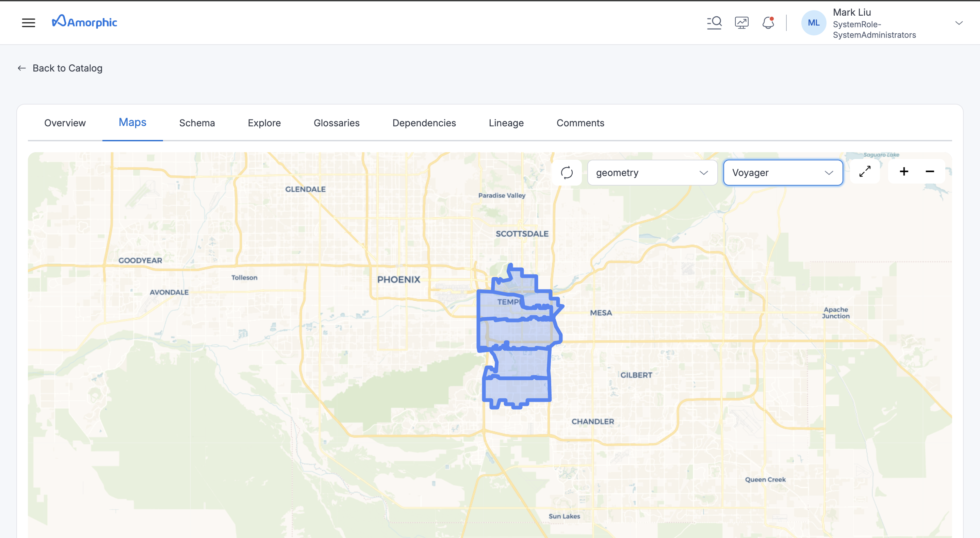Open the Voyager map style dropdown
Viewport: 980px width, 538px height.
point(783,173)
